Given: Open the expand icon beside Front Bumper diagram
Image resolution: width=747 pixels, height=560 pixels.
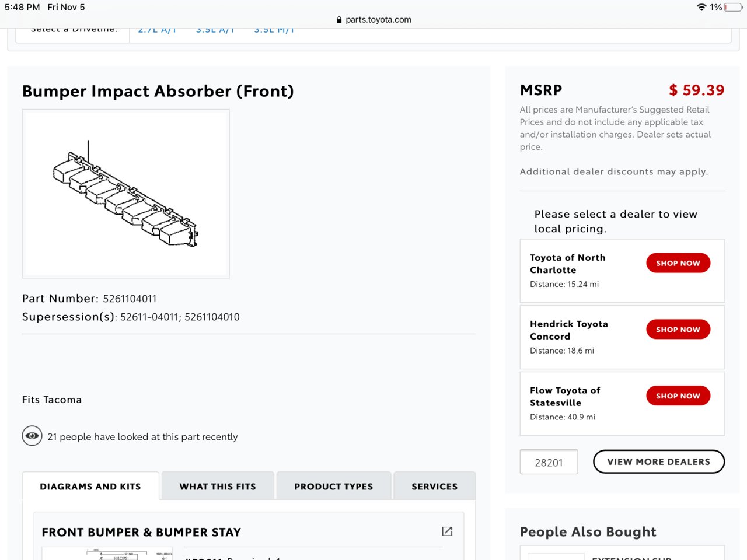Looking at the screenshot, I should pyautogui.click(x=447, y=531).
